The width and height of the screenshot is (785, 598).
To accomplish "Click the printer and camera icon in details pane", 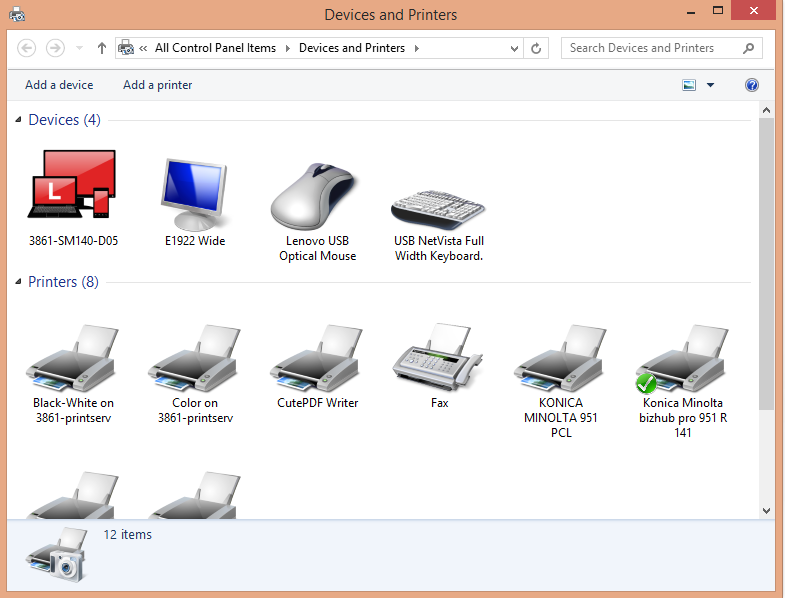I will (x=57, y=555).
